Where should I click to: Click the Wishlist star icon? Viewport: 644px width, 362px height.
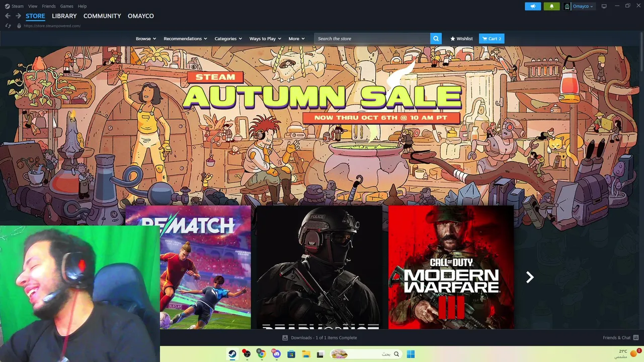[453, 38]
